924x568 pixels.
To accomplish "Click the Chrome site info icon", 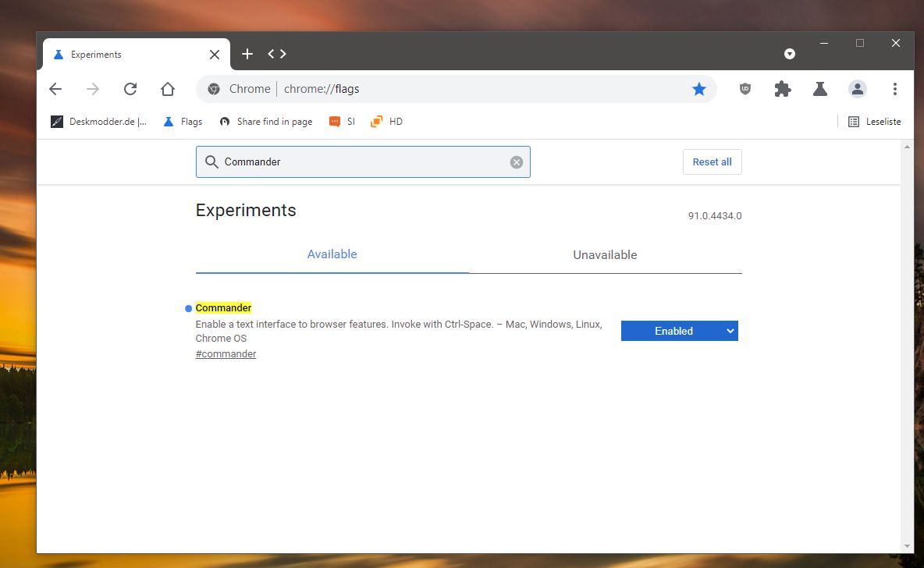I will [214, 89].
